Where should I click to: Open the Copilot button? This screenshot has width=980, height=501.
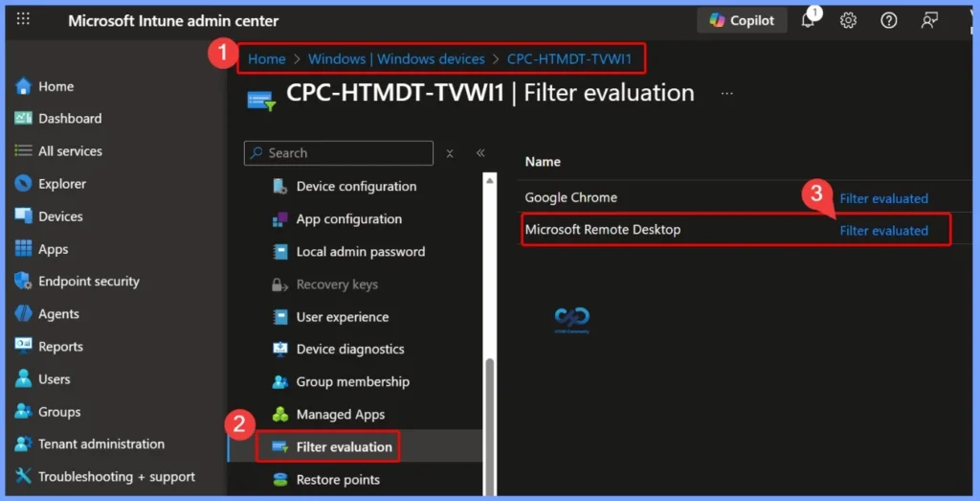pos(742,21)
